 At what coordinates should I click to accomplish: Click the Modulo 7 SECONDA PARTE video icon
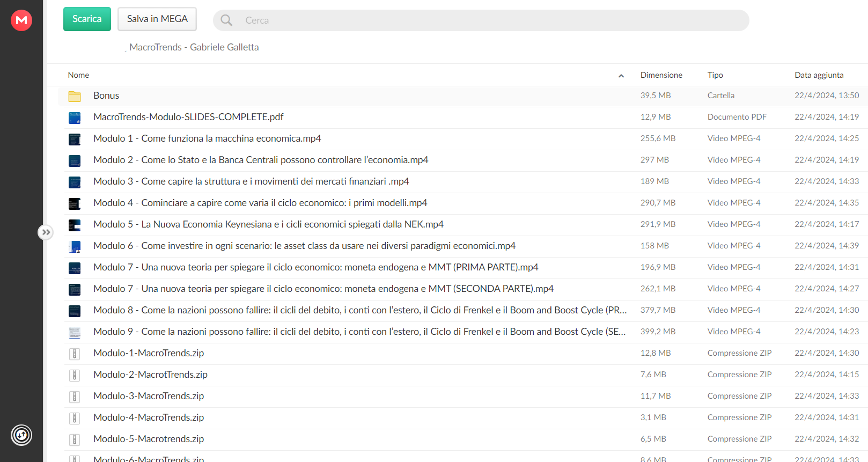click(75, 289)
